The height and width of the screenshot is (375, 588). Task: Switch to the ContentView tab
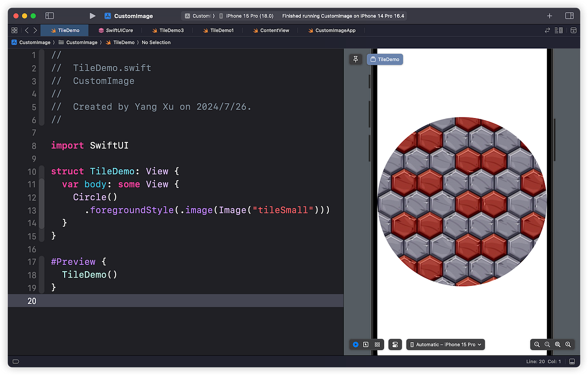pyautogui.click(x=271, y=30)
